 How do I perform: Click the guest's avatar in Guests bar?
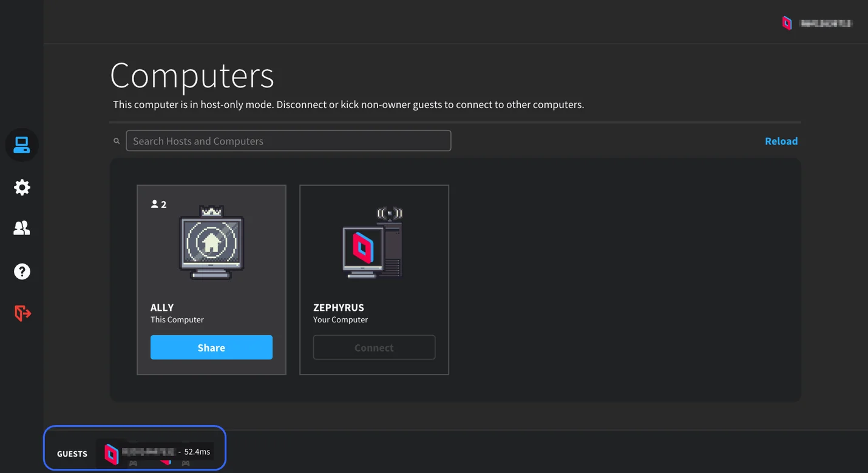(x=111, y=454)
